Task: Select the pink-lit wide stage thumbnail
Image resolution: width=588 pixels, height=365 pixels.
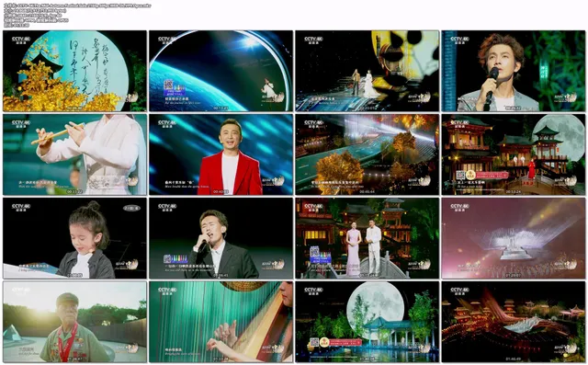Action: pyautogui.click(x=514, y=238)
